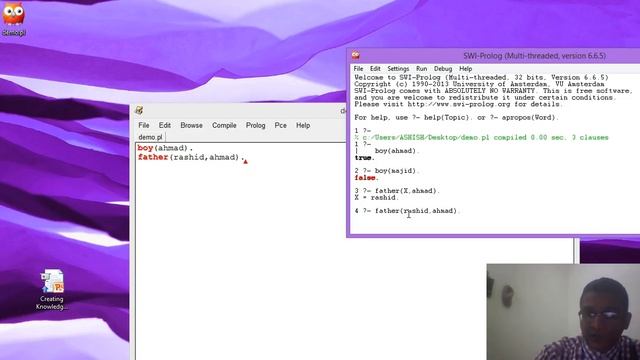Viewport: 640px width, 360px height.
Task: Open the Creating Knowledge PowerPoint desktop shortcut
Action: [x=51, y=289]
